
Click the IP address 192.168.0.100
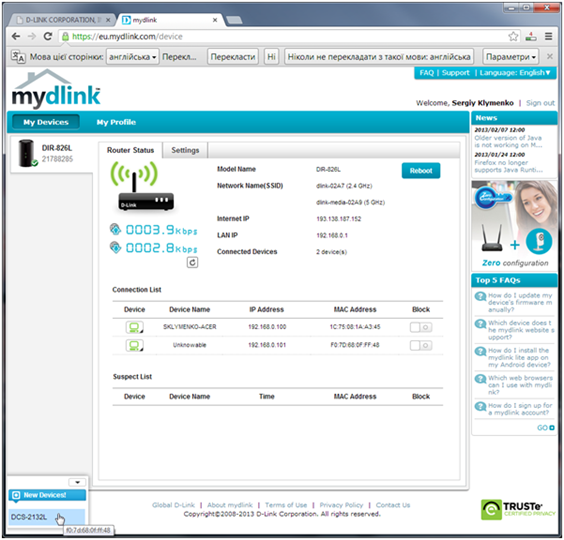click(x=267, y=327)
